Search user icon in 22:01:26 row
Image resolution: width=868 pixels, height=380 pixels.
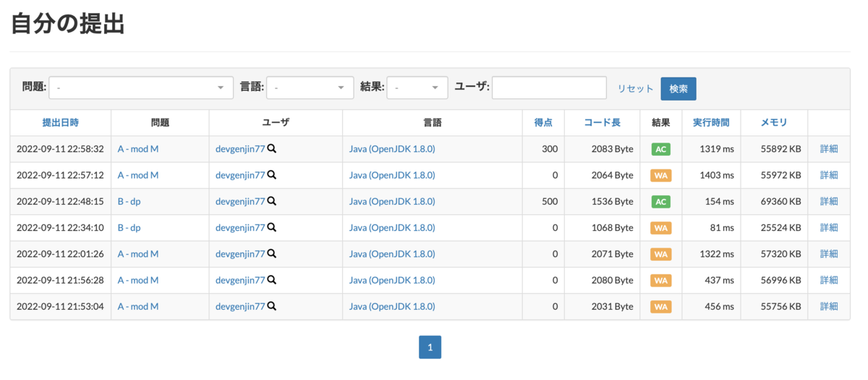click(272, 254)
